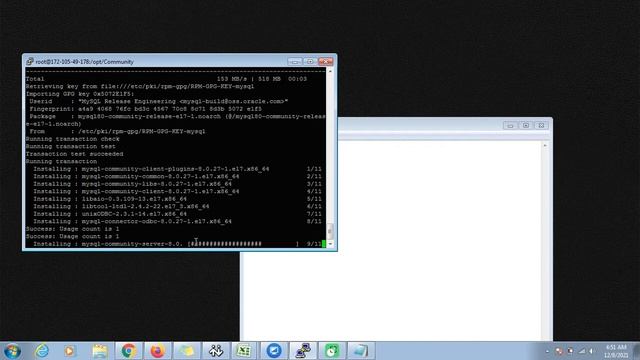640x360 pixels.
Task: Open Windows Explorer file manager icon
Action: click(x=100, y=351)
